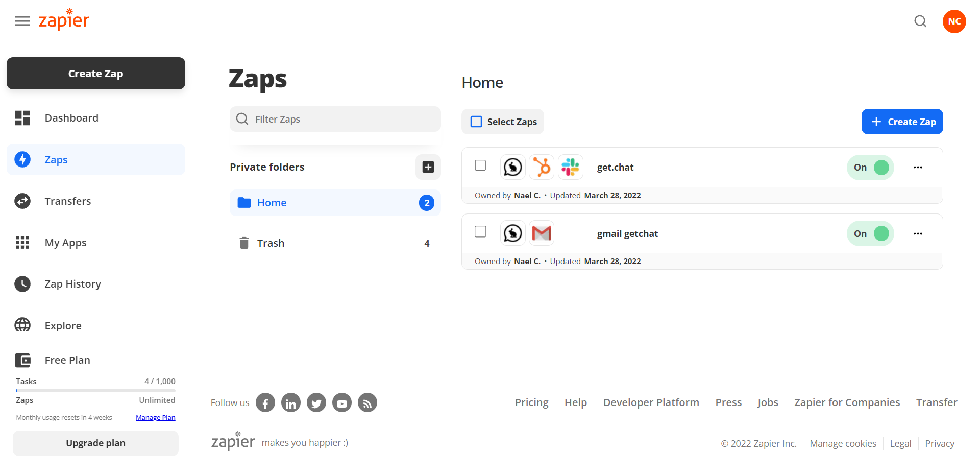Open the Help footer link
This screenshot has width=980, height=475.
(575, 402)
